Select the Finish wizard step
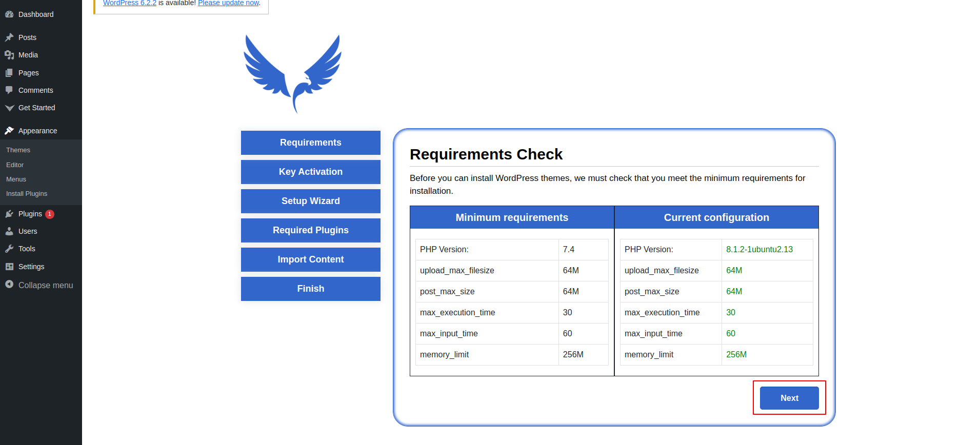 tap(311, 289)
